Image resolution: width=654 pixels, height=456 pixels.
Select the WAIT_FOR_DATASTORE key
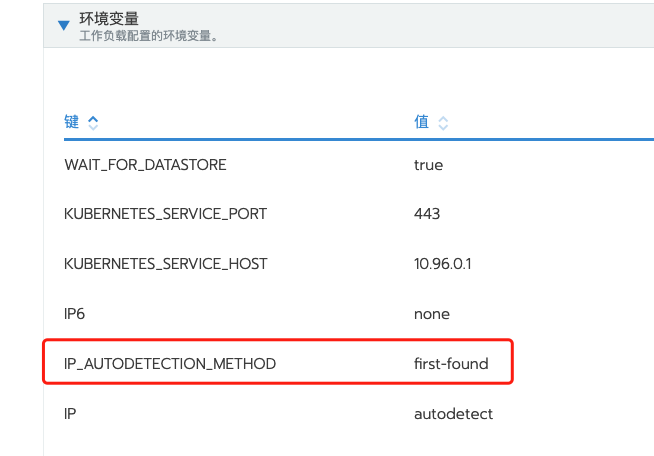(x=145, y=164)
